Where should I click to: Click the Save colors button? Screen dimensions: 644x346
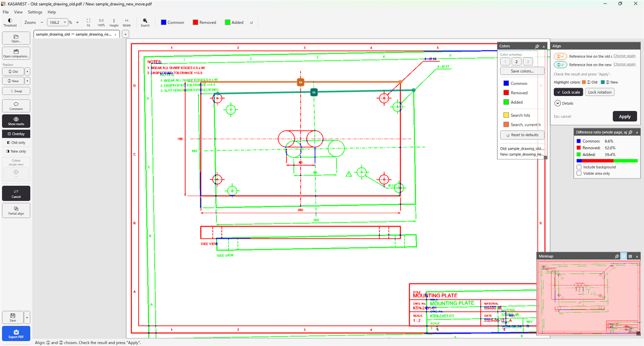tap(522, 71)
